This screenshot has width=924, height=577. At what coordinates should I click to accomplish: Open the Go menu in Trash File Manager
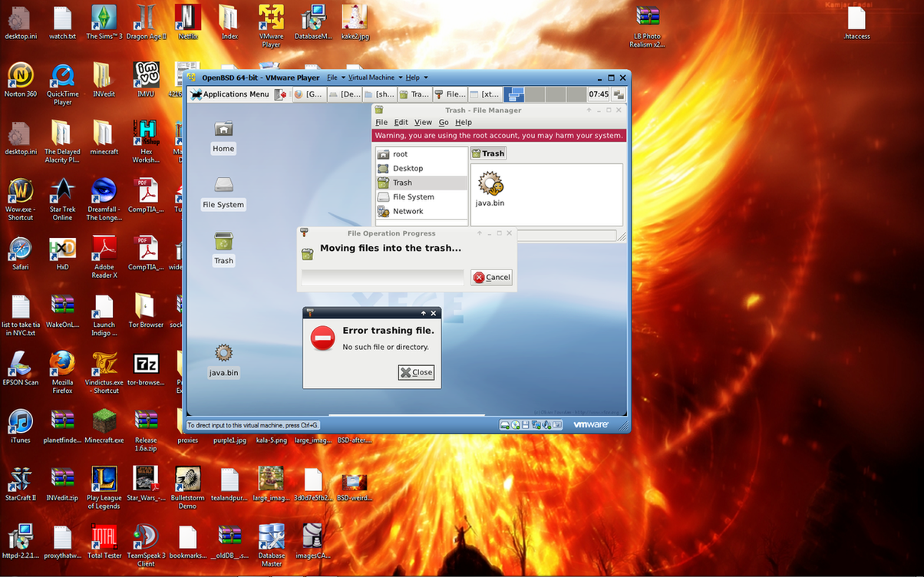point(444,122)
